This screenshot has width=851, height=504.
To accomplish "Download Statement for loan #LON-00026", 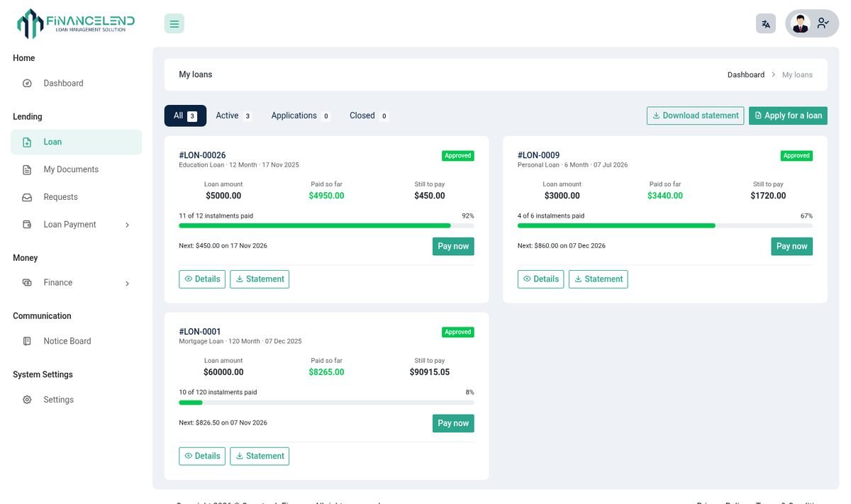I will 260,279.
